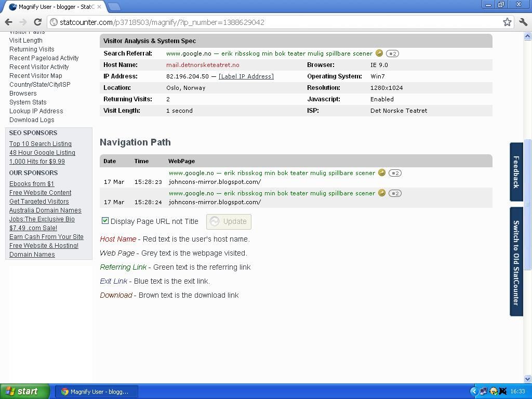
Task: Click Free Website Content link
Action: [41, 193]
